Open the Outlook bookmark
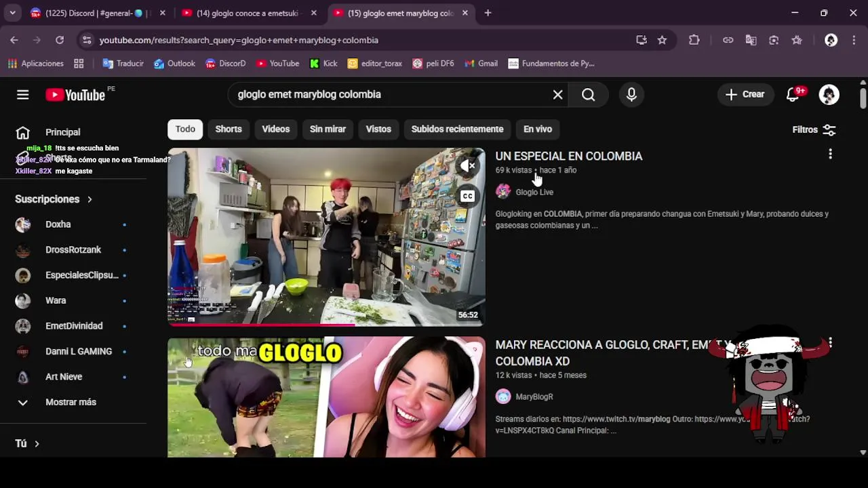 tap(174, 64)
